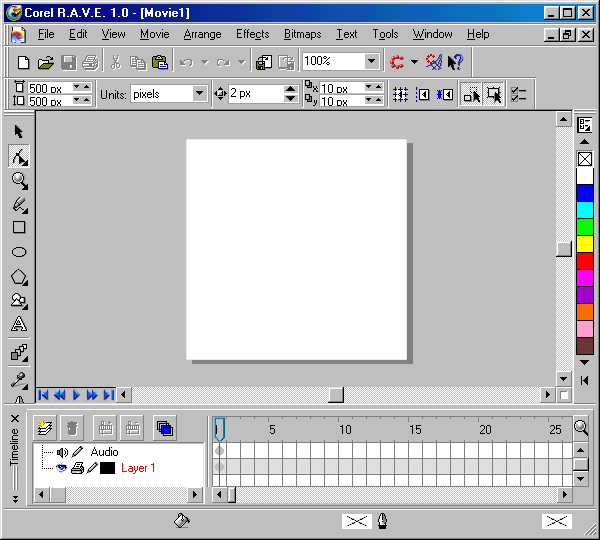Toggle Layer 1 visibility eye
Viewport: 600px width, 540px height.
[61, 468]
